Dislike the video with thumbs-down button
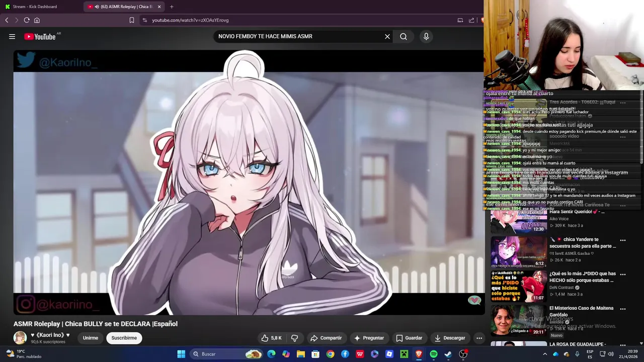This screenshot has height=362, width=644. (295, 338)
